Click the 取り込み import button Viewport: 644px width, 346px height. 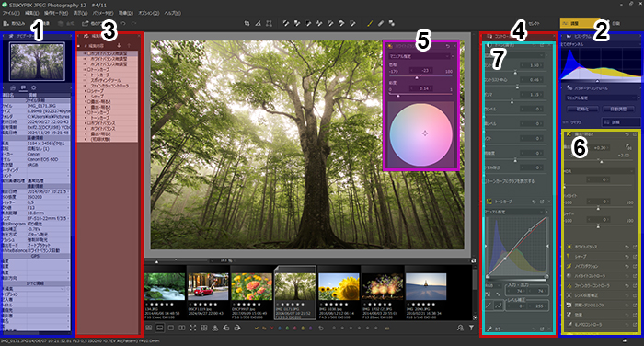[15, 24]
